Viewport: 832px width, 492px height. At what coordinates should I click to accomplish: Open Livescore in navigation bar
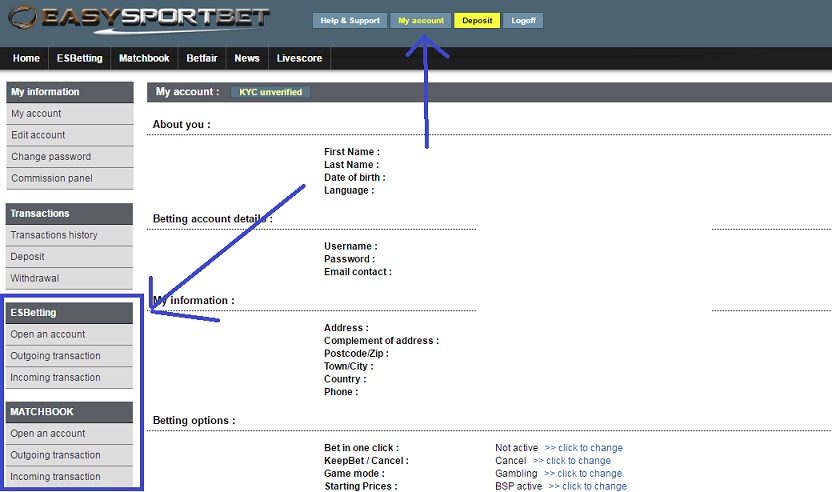(x=299, y=58)
